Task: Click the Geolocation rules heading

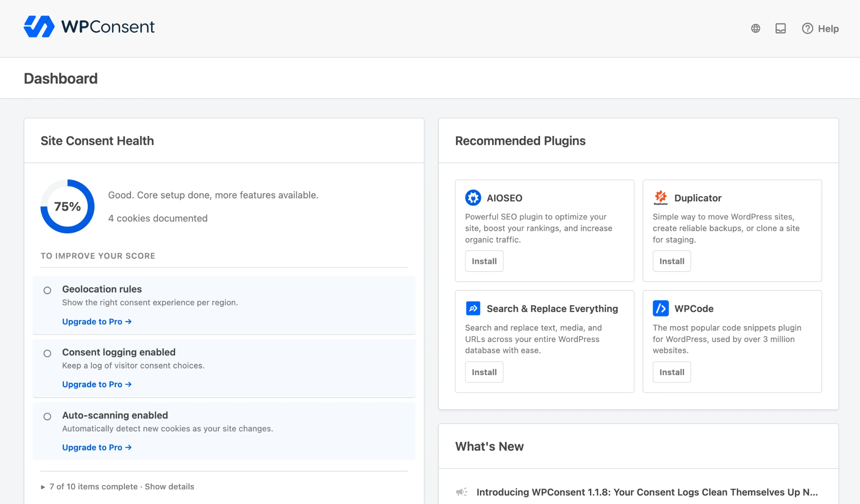Action: point(102,289)
